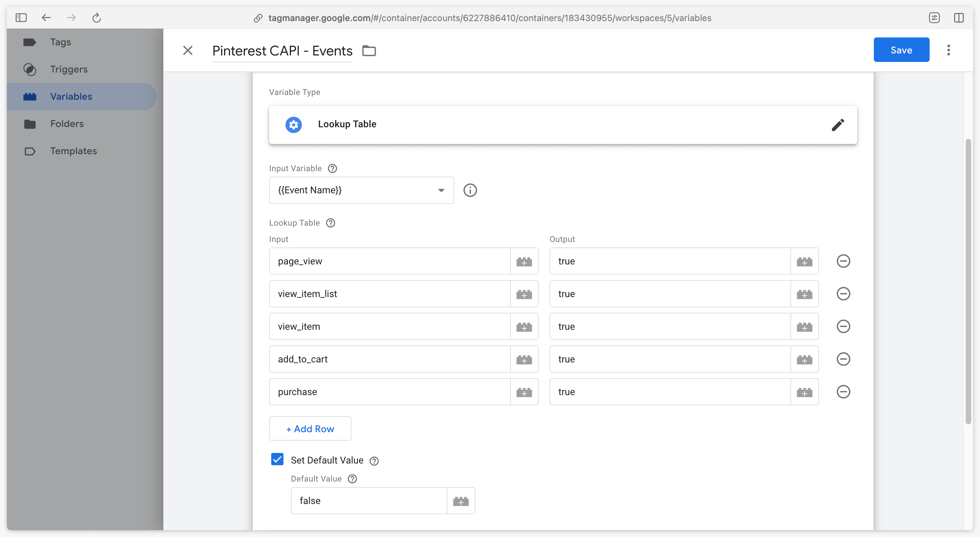Open help icon next to Default Value label
The width and height of the screenshot is (980, 537).
(353, 479)
